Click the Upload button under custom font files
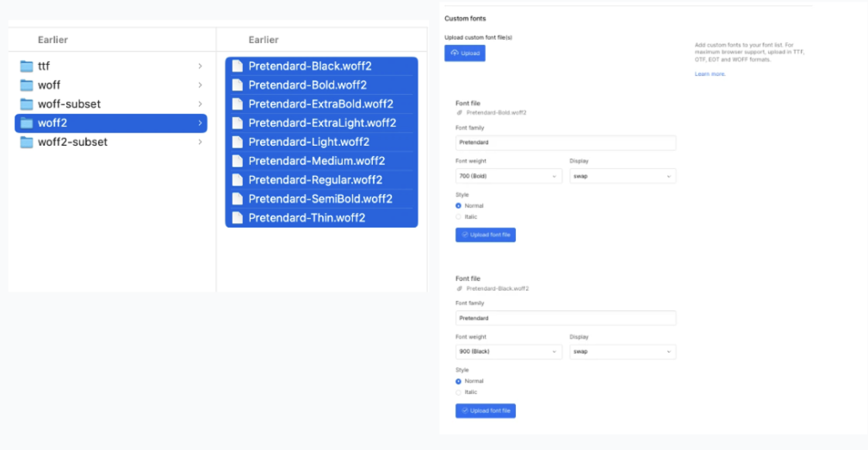Viewport: 868px width, 450px height. pos(465,53)
